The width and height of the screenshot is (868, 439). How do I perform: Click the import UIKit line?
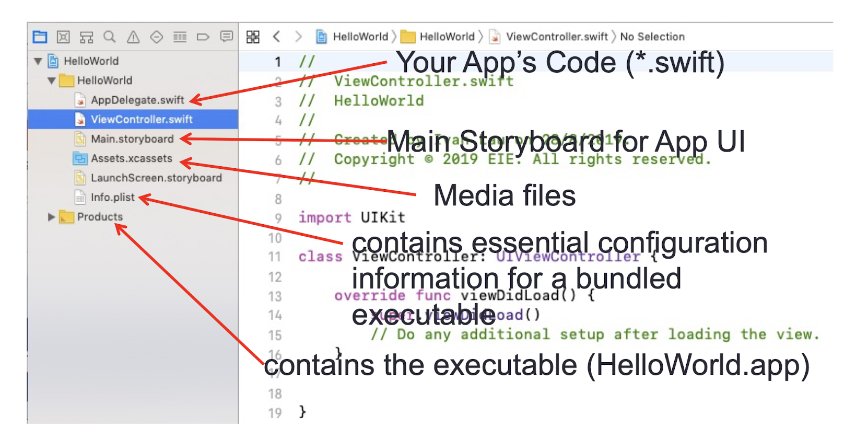pos(351,217)
